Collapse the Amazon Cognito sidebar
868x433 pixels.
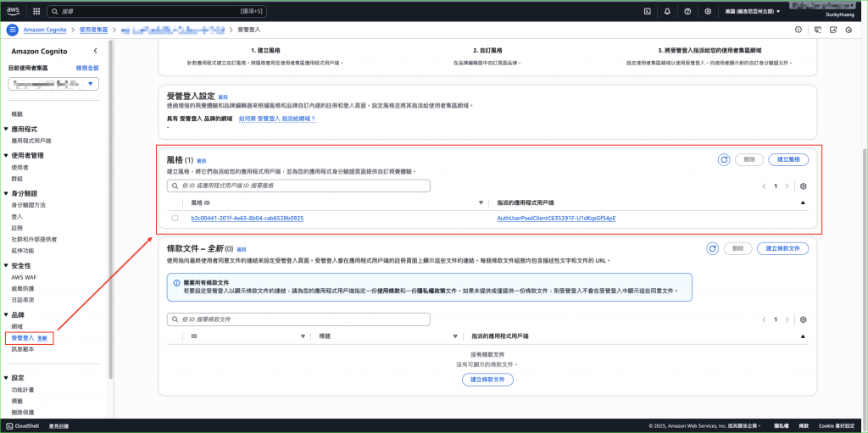point(95,51)
